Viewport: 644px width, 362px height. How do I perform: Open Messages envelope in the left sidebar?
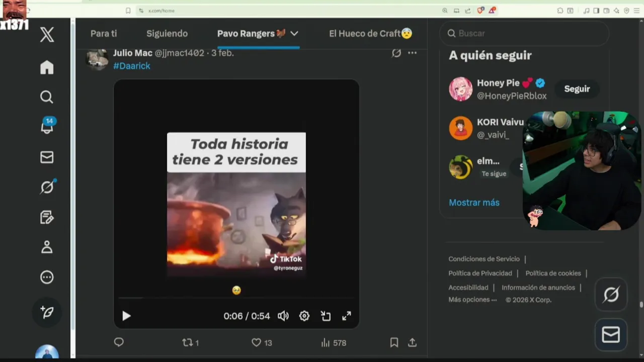47,157
